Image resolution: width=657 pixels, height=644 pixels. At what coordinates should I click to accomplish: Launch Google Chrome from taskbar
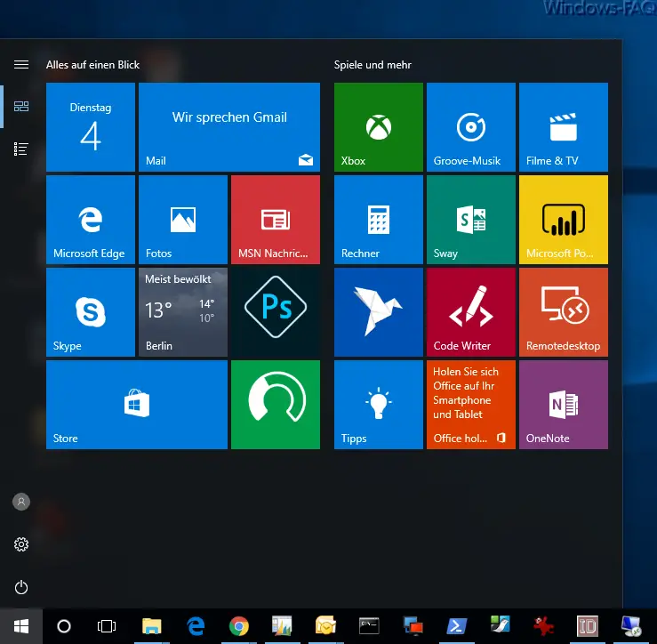click(239, 626)
